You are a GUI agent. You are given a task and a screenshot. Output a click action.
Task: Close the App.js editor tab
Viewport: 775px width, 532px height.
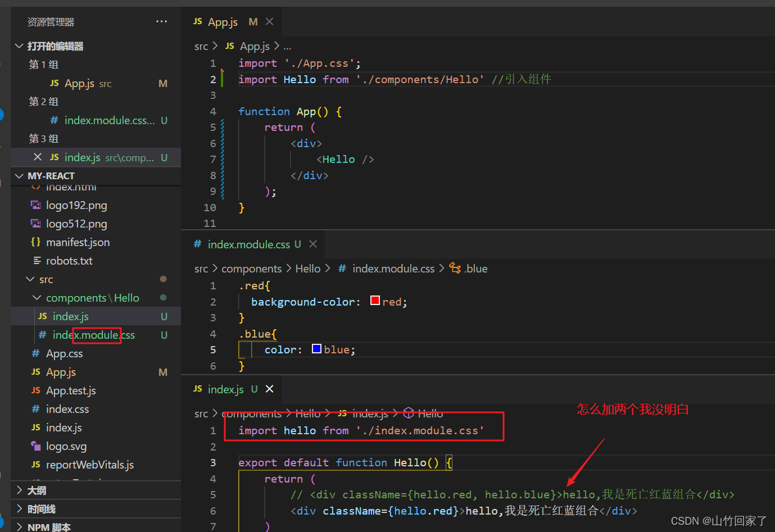click(270, 21)
